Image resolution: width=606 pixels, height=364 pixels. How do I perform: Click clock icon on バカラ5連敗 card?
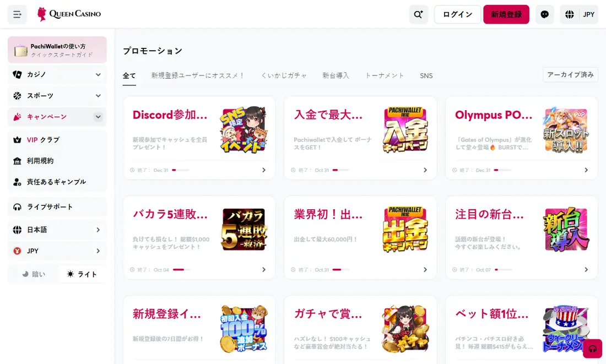coord(132,270)
